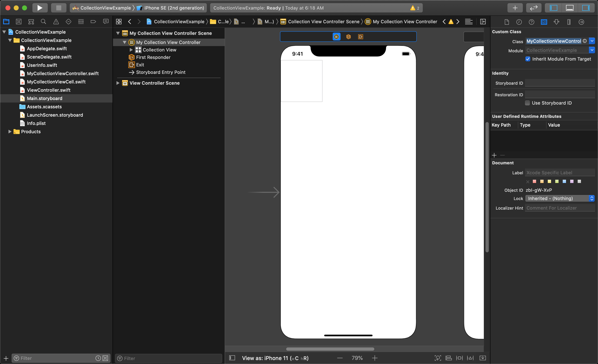The height and width of the screenshot is (364, 598).
Task: Select the Add button in toolbar
Action: click(515, 8)
